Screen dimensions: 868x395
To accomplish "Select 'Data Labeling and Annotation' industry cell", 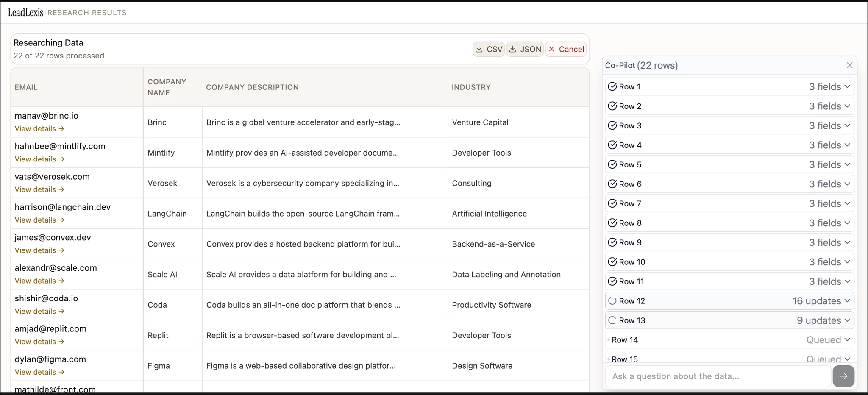I will (x=518, y=275).
